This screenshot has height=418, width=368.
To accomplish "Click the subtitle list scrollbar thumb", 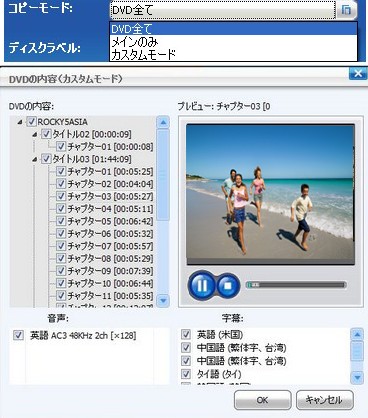I will [x=357, y=351].
